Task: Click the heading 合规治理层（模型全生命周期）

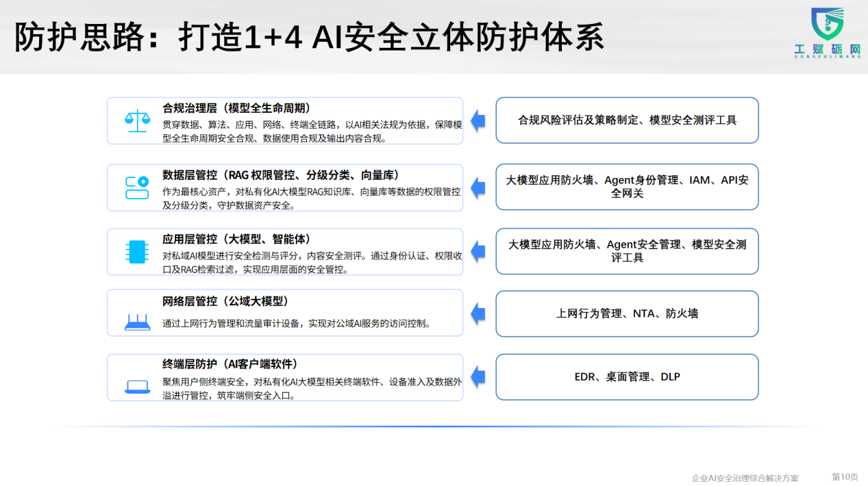Action: click(237, 108)
